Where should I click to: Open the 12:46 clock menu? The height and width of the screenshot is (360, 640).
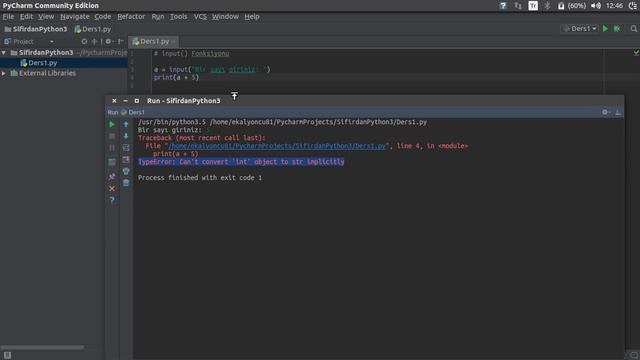(614, 6)
